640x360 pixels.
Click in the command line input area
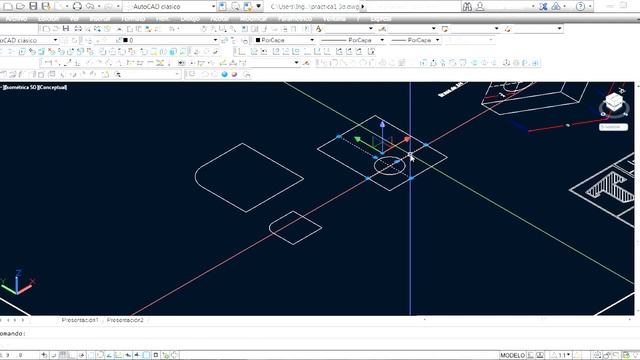pyautogui.click(x=320, y=333)
